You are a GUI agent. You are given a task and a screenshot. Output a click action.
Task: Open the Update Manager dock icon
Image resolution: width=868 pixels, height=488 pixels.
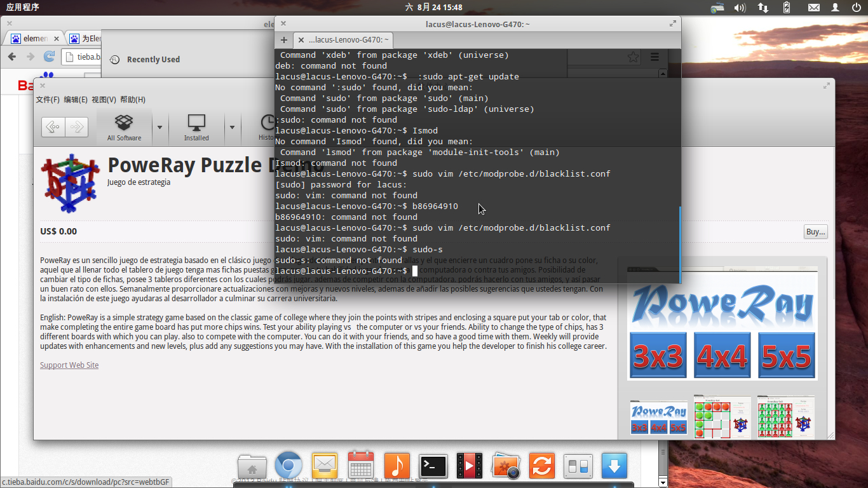[542, 466]
